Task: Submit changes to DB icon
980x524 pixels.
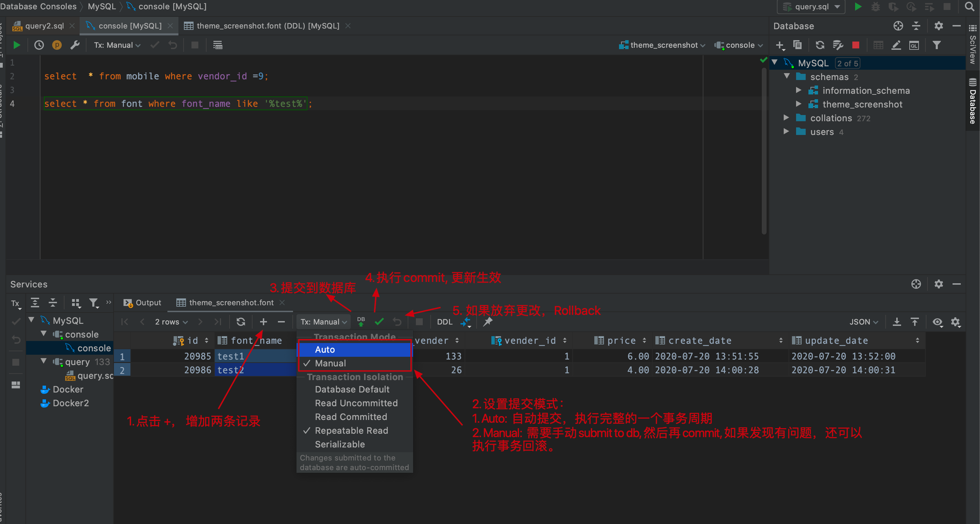Action: [x=361, y=322]
